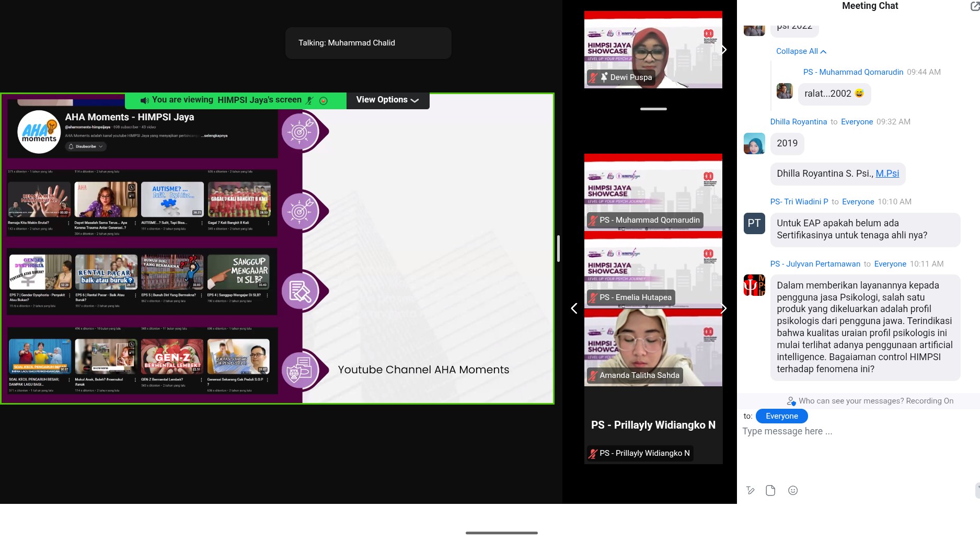The image size is (980, 541).
Task: Open GEN-Z Bermental Lembek video thumbnail
Action: 172,356
